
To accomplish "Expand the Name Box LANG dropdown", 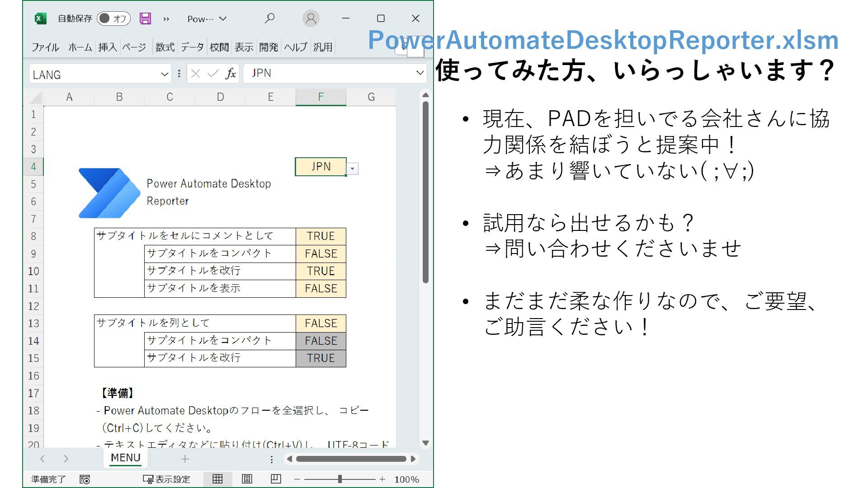I will click(165, 74).
